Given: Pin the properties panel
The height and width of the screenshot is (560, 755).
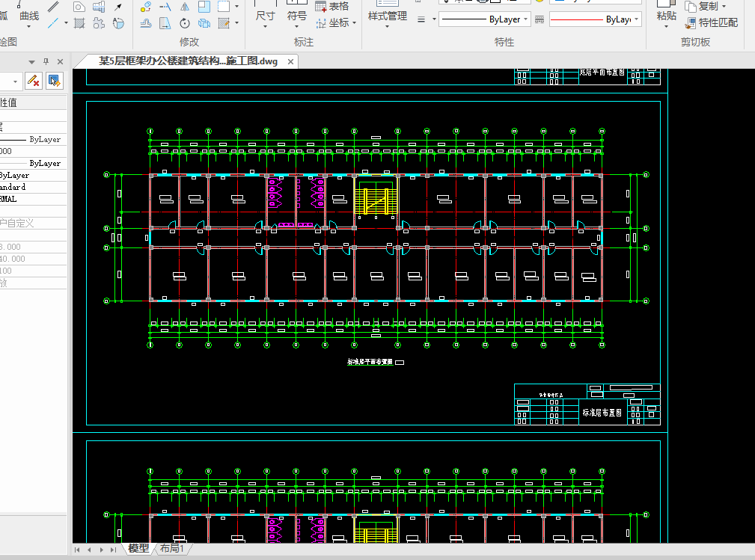Looking at the screenshot, I should (x=46, y=61).
